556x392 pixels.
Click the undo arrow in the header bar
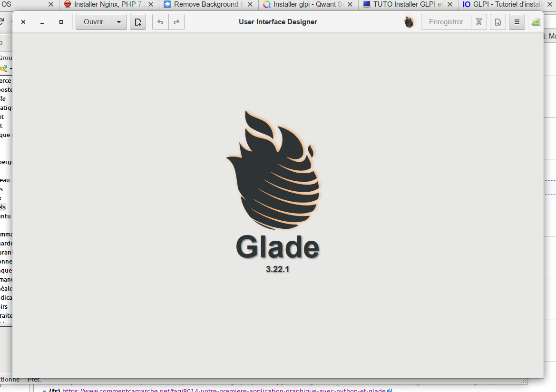(x=160, y=22)
